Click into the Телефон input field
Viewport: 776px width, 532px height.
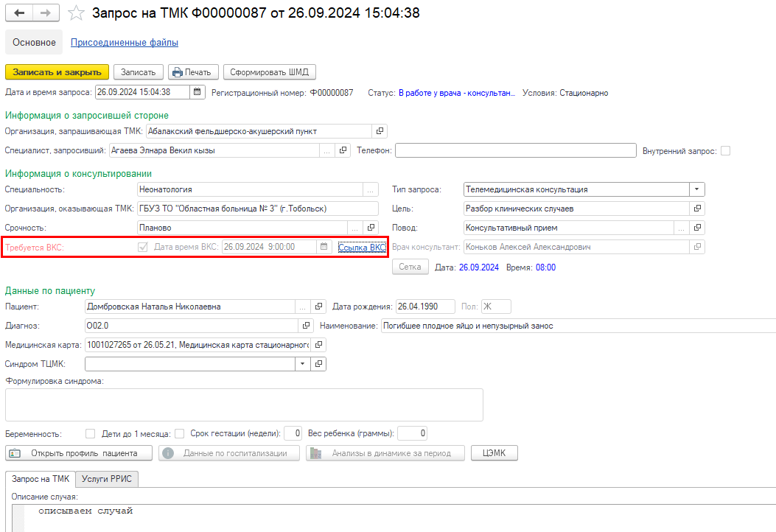click(515, 150)
